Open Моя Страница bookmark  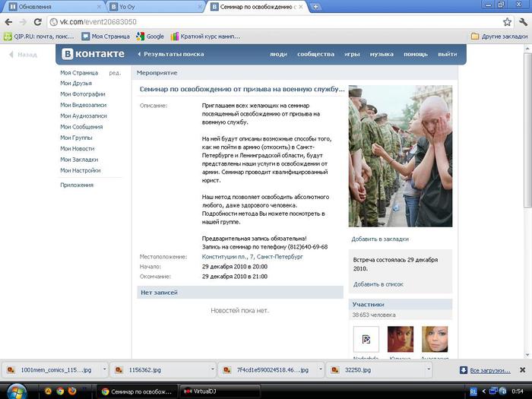[x=106, y=36]
